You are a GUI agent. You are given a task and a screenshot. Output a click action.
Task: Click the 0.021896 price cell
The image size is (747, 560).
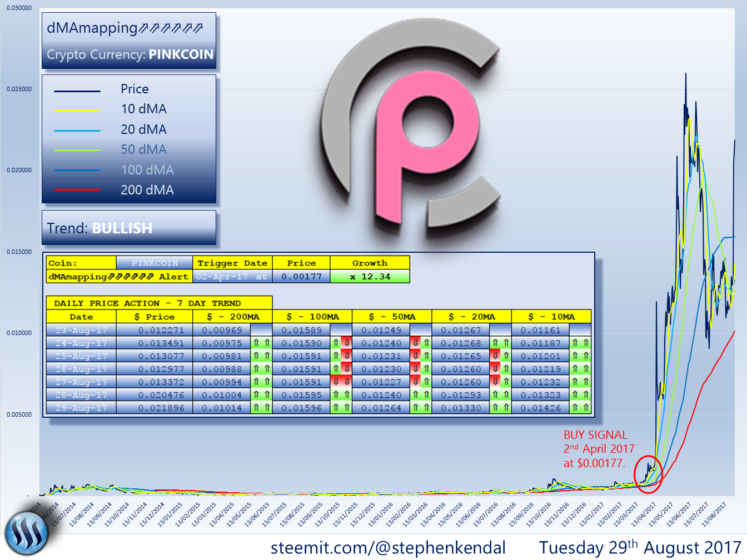(155, 408)
